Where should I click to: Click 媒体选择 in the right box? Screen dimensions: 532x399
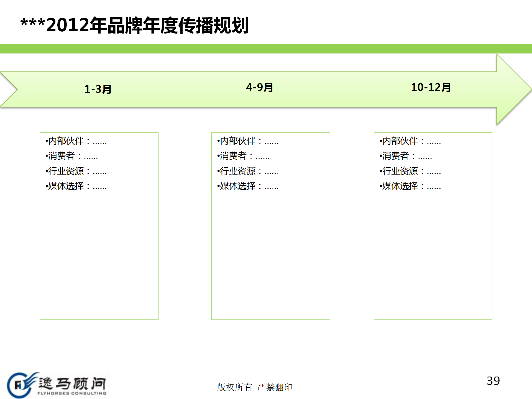[400, 186]
